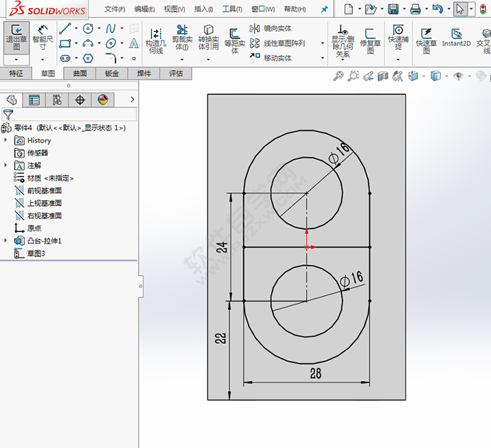Select the Circle sketch tool
The height and width of the screenshot is (448, 491).
coord(88,28)
